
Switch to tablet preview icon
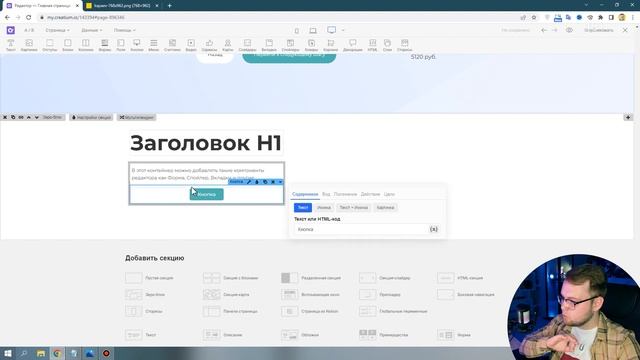[313, 31]
